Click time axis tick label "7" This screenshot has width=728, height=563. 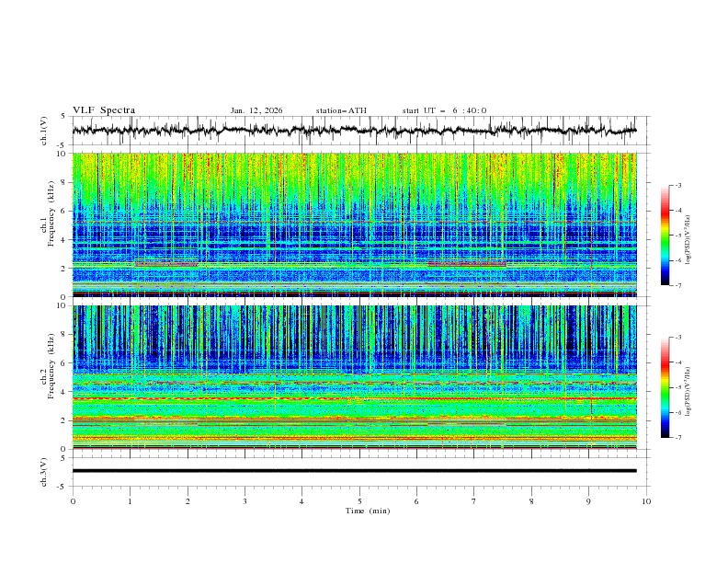[474, 501]
